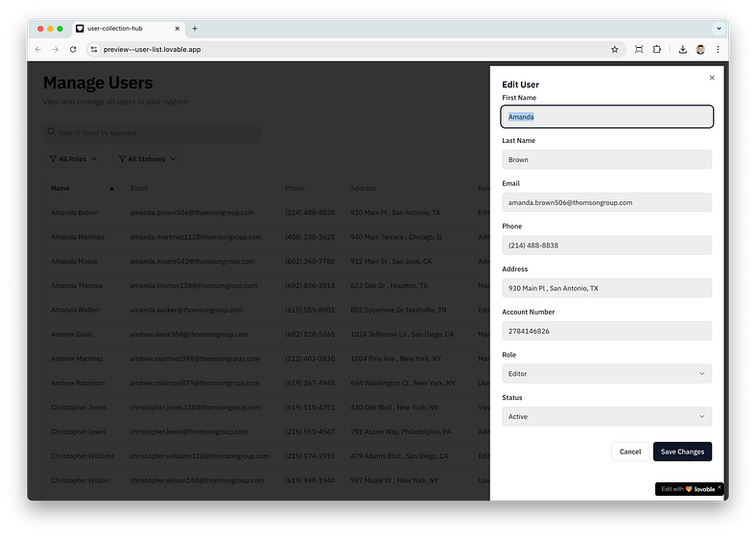Open the Status dropdown
The width and height of the screenshot is (756, 537).
click(607, 417)
